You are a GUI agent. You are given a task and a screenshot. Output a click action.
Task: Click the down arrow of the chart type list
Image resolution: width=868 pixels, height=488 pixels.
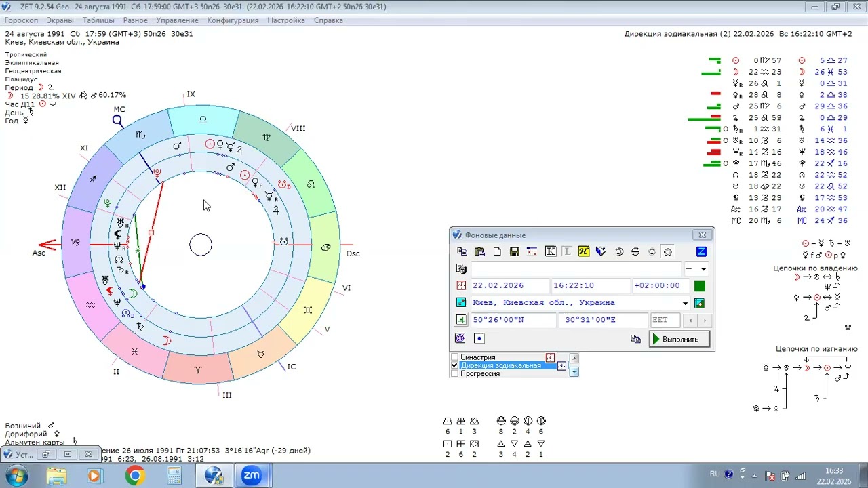(574, 371)
